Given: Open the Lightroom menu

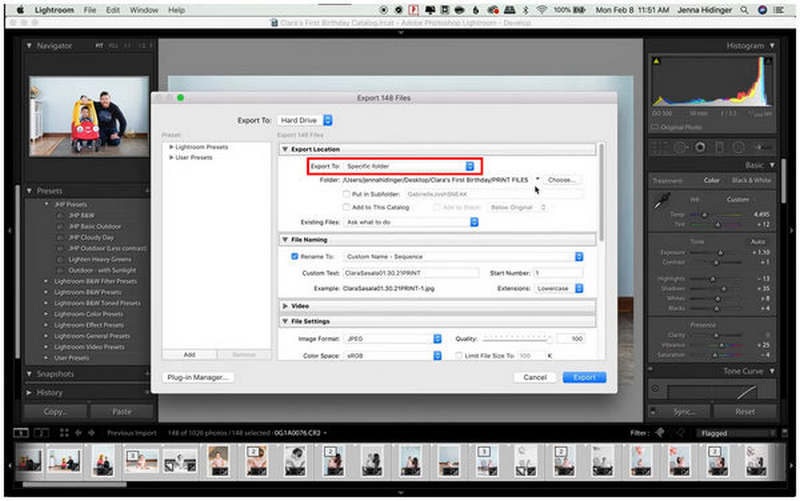Looking at the screenshot, I should click(54, 10).
